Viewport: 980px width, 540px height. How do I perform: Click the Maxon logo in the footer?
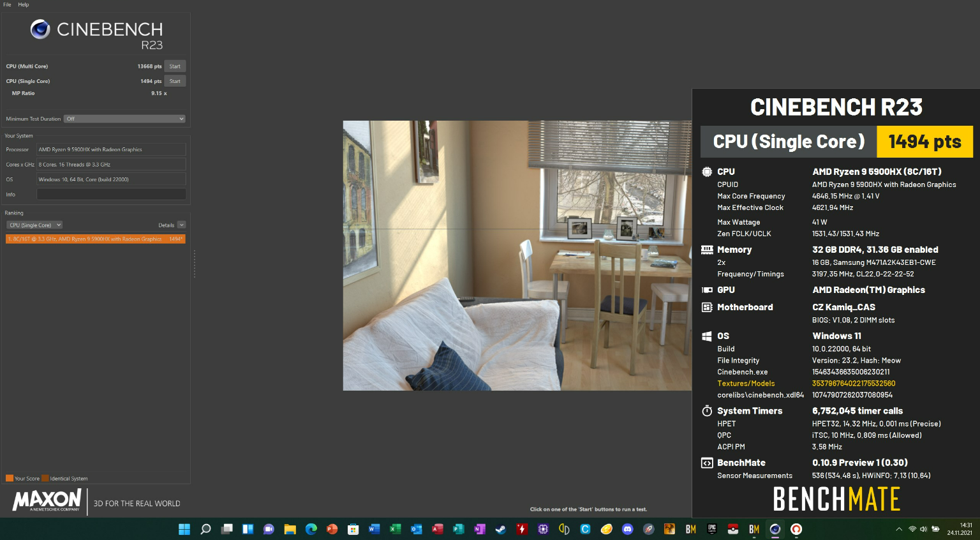click(x=47, y=500)
